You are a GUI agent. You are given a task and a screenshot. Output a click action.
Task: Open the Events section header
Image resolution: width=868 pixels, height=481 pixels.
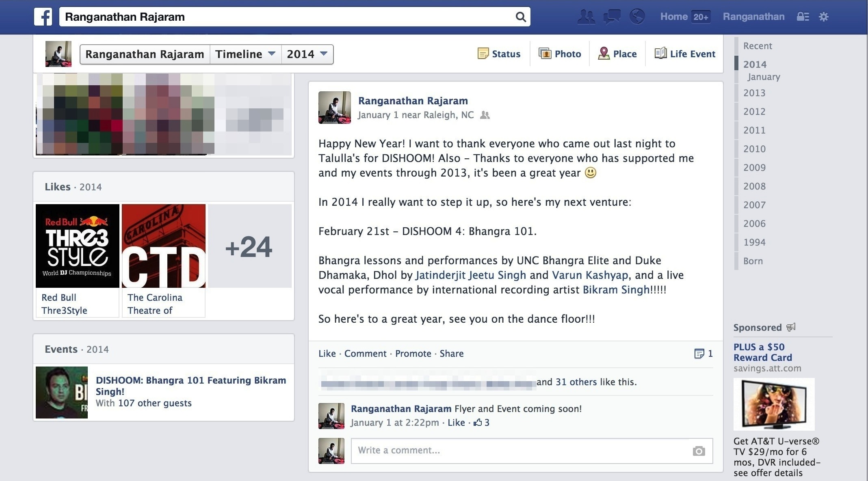(x=61, y=349)
